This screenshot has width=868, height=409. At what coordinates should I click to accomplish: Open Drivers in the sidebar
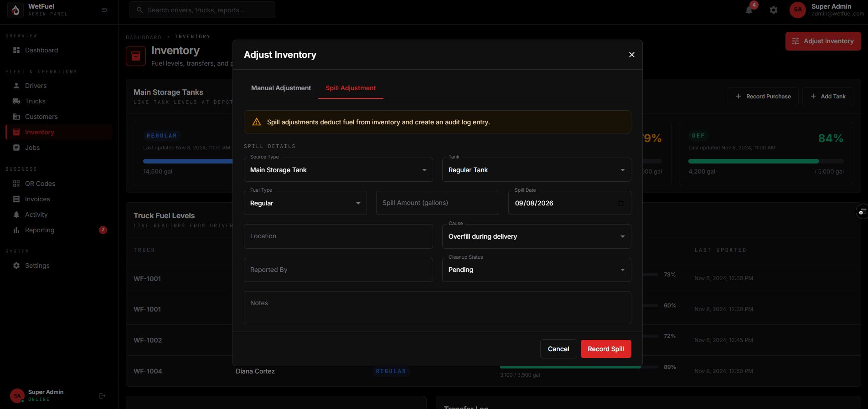pos(59,86)
